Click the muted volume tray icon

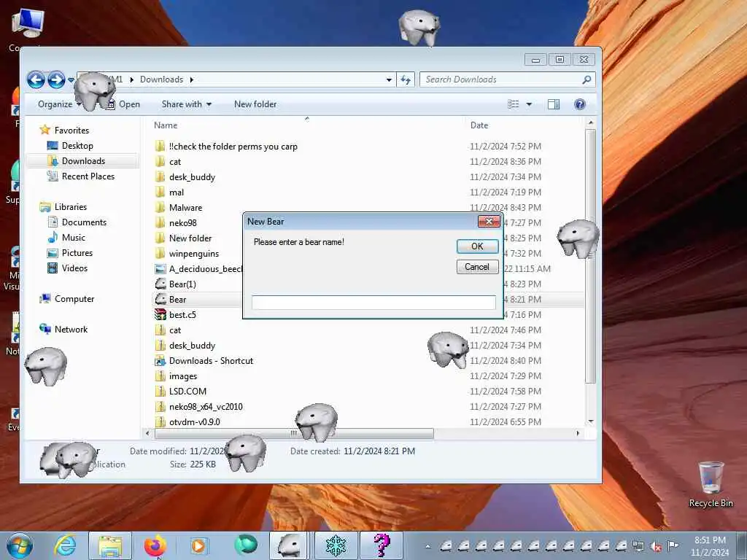point(656,546)
